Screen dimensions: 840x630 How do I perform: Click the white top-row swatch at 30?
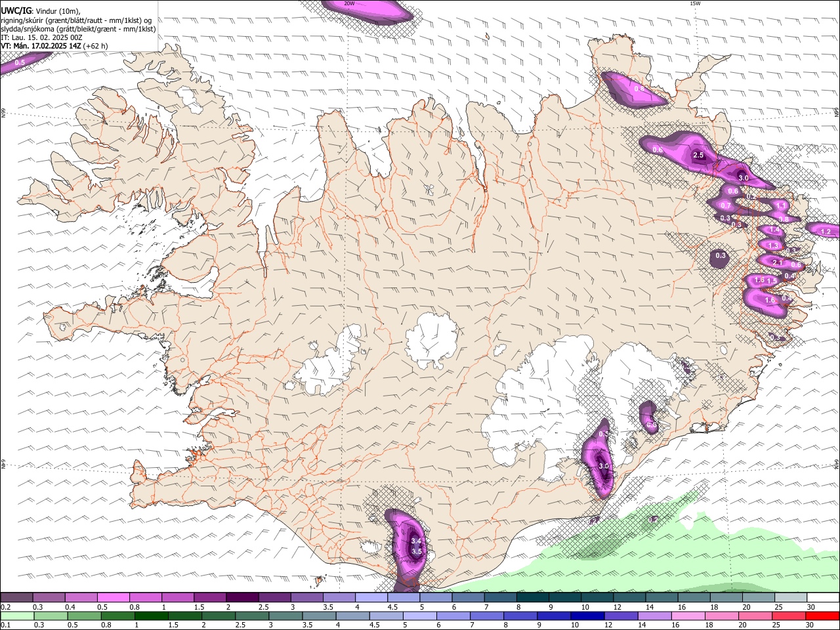pos(822,598)
